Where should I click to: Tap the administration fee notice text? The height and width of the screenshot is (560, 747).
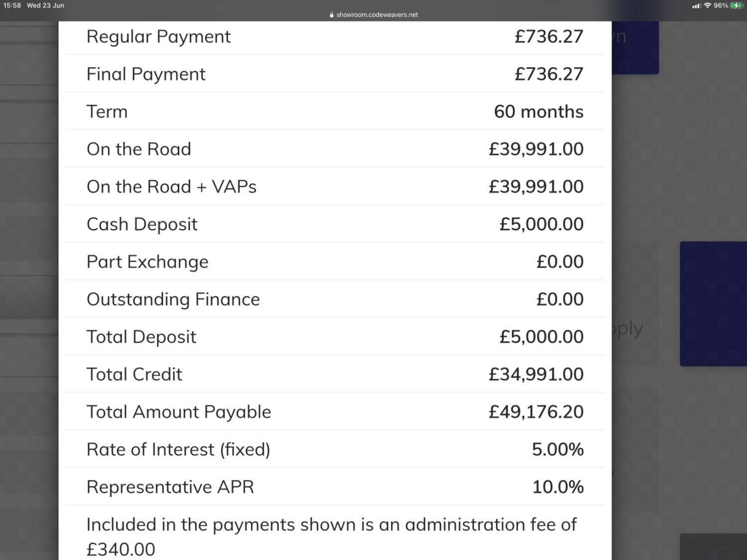pos(331,537)
